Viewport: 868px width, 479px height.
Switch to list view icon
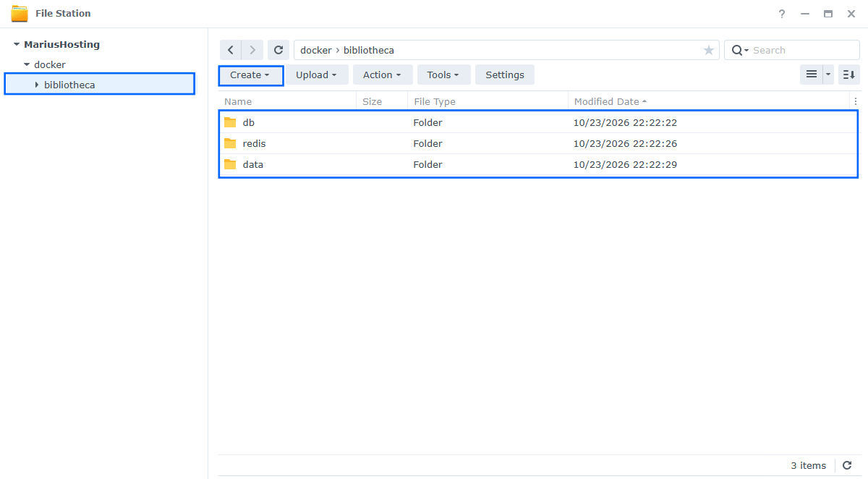(x=812, y=75)
